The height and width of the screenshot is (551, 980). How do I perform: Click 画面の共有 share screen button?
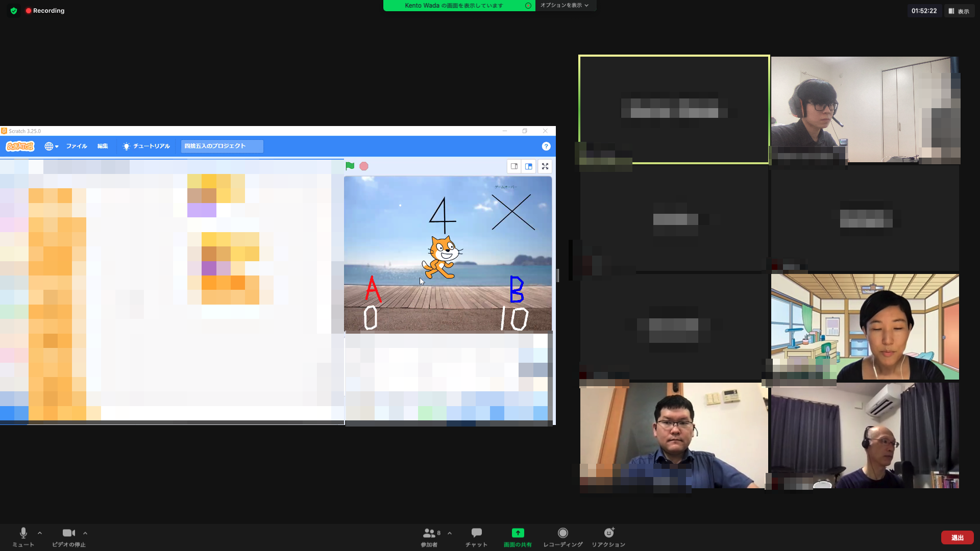(518, 537)
